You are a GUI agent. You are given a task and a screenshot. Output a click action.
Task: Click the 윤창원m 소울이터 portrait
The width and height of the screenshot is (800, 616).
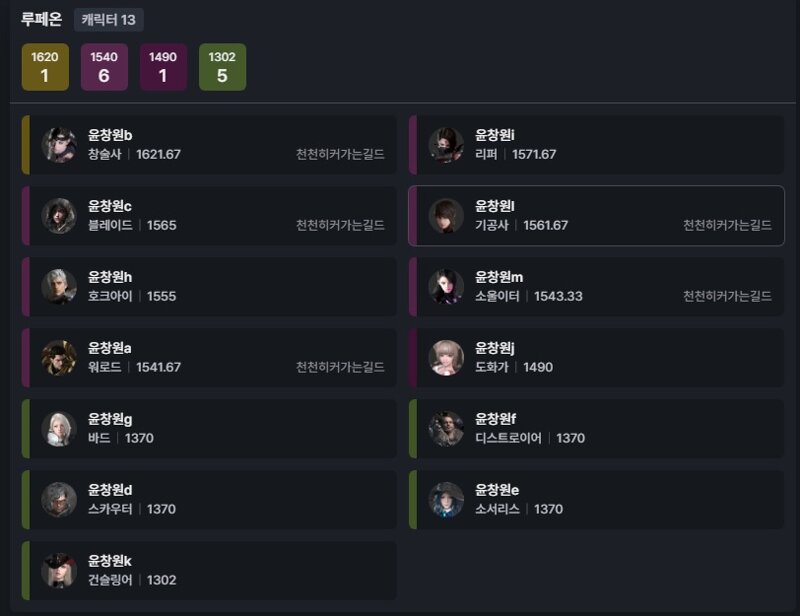[x=446, y=287]
